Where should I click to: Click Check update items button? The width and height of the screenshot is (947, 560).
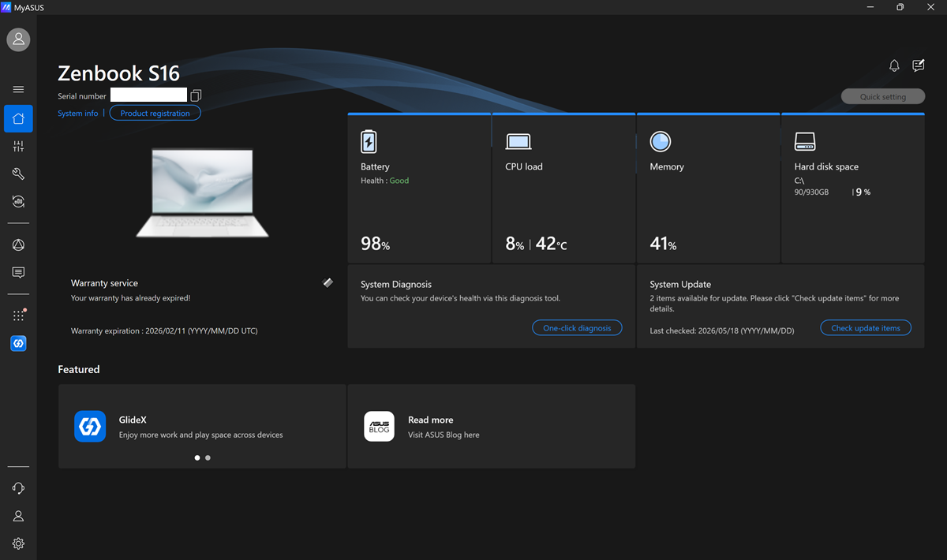(866, 328)
